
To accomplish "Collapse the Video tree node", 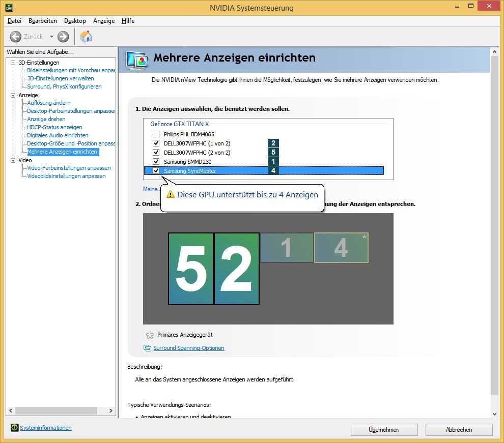I will 13,160.
